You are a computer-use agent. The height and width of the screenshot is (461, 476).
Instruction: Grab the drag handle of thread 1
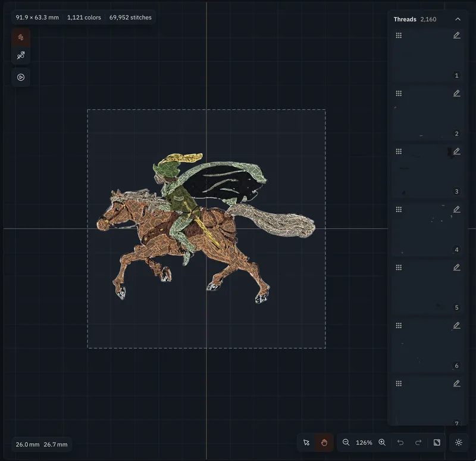coord(399,35)
